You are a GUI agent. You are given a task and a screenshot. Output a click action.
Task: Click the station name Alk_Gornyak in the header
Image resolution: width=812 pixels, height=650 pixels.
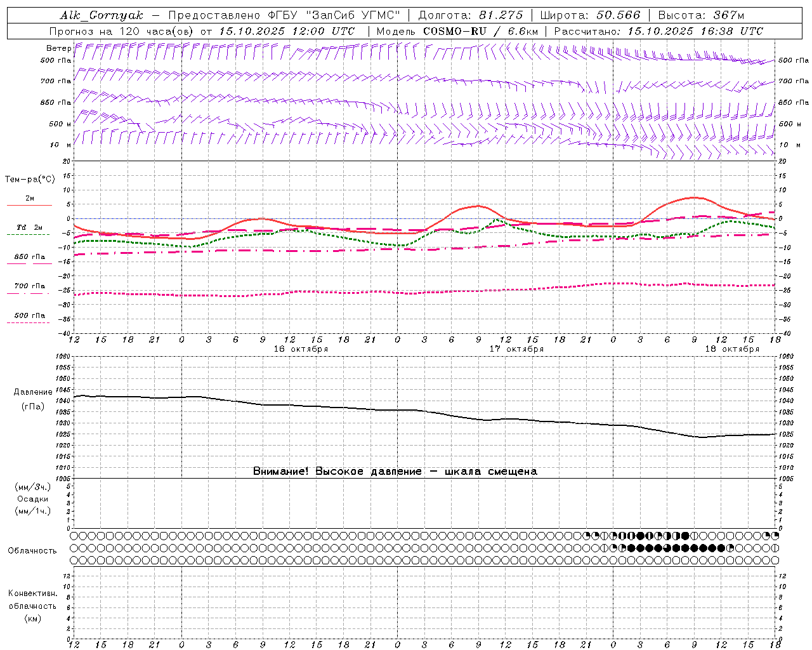[102, 15]
